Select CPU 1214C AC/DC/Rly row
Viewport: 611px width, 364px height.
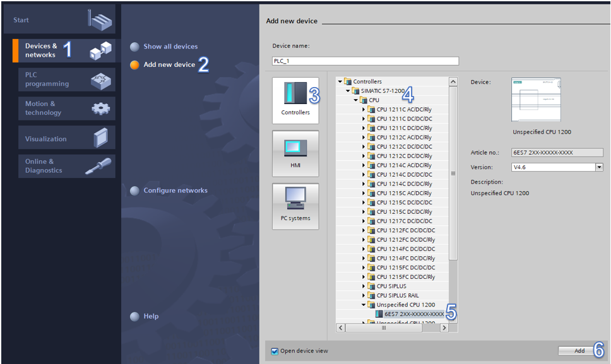click(x=392, y=165)
